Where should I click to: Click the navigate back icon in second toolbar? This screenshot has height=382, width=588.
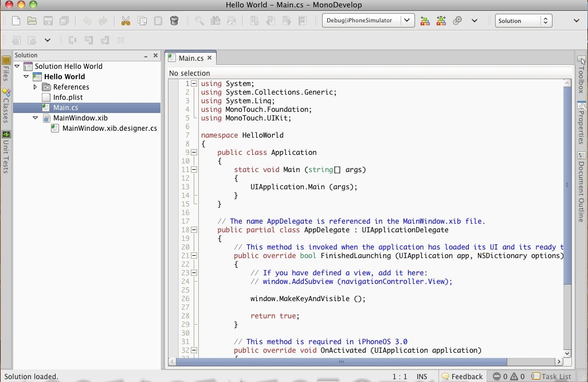[x=16, y=40]
